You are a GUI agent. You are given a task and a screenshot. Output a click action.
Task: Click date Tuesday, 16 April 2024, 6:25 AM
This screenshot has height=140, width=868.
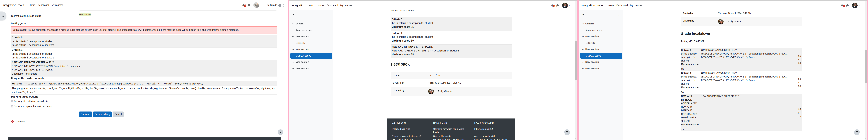[x=444, y=83]
